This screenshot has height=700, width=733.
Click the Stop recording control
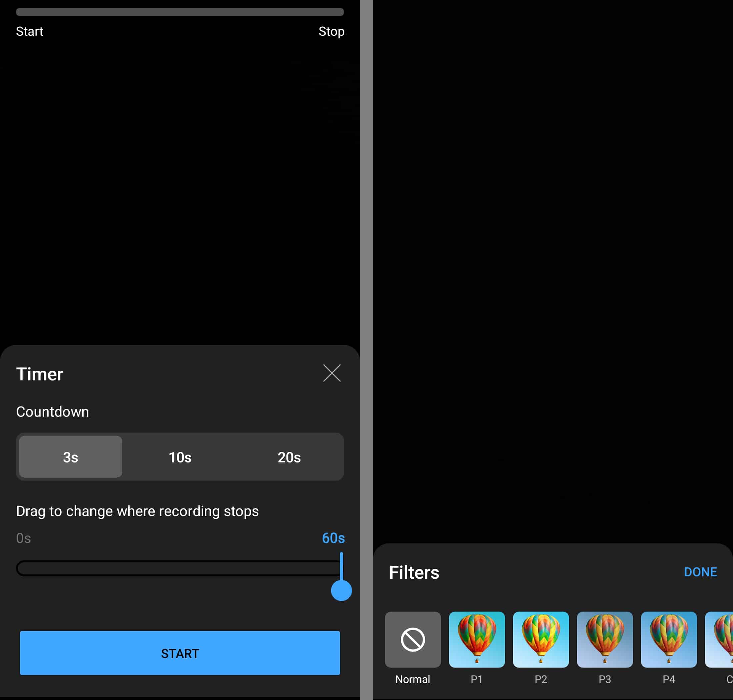point(331,30)
